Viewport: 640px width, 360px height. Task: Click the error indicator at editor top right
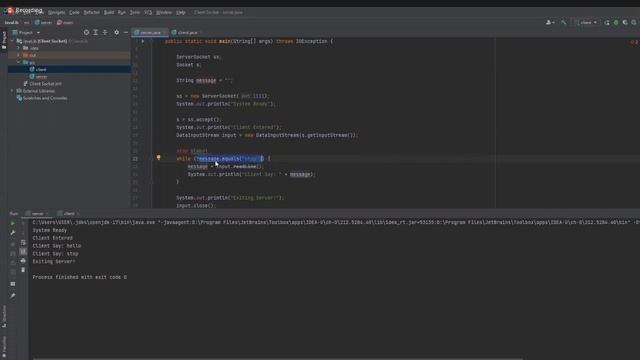point(633,42)
